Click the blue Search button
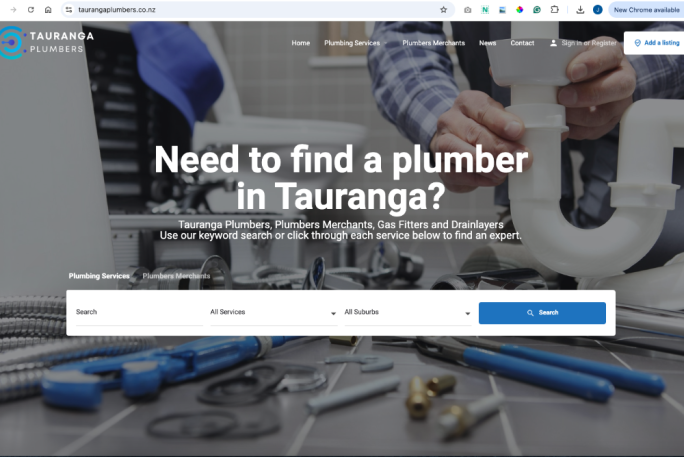This screenshot has height=457, width=684. click(542, 313)
